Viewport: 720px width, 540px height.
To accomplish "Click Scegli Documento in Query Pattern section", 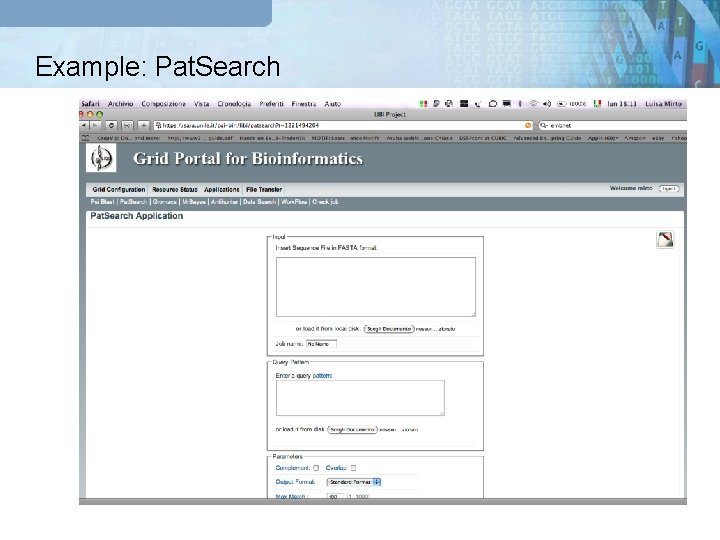I will point(352,430).
